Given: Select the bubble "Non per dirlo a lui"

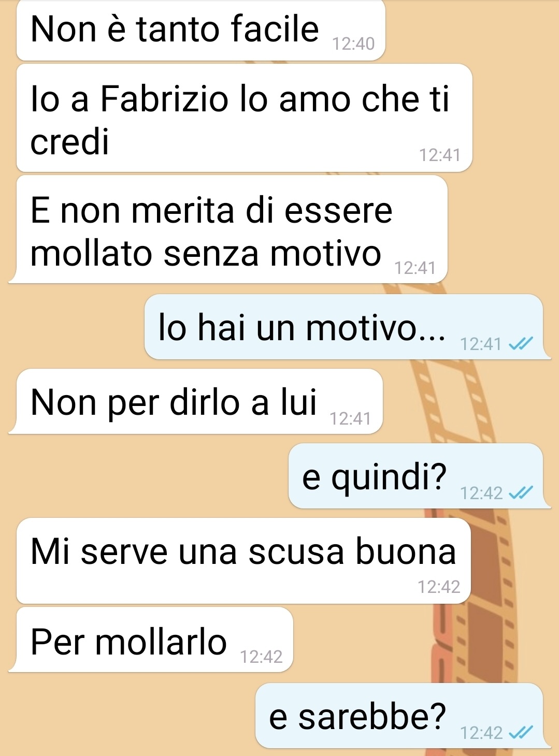Looking at the screenshot, I should pyautogui.click(x=200, y=401).
